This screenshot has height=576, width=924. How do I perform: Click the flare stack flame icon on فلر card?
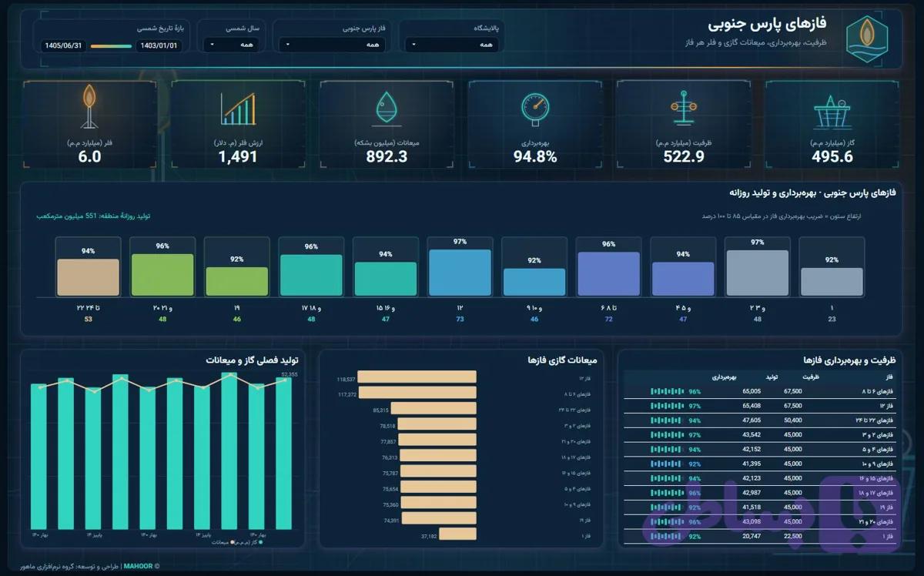[x=89, y=106]
